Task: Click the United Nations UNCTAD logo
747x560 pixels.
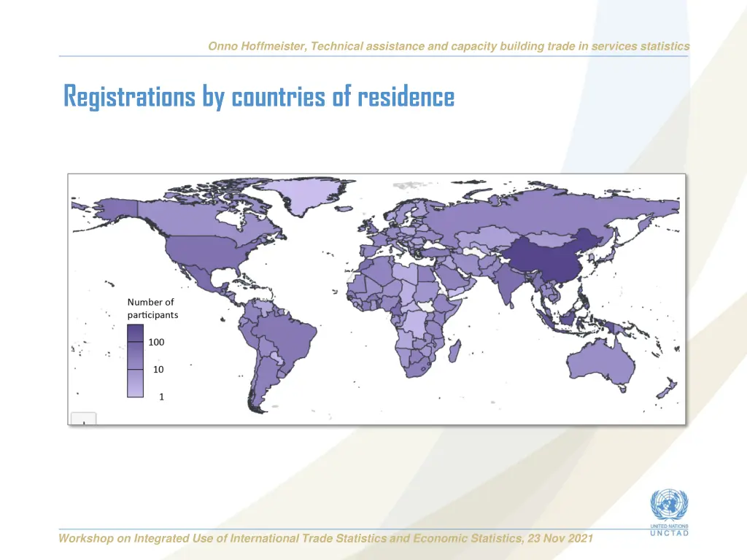Action: click(x=668, y=513)
